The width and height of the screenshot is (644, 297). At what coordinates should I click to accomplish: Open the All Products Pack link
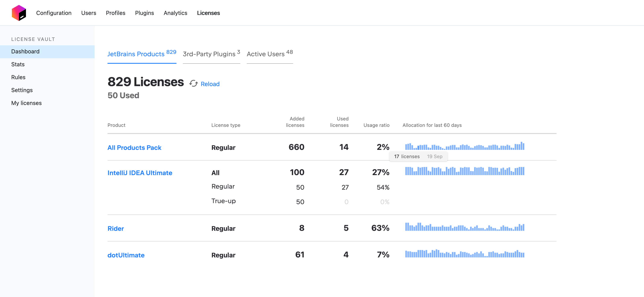point(134,148)
